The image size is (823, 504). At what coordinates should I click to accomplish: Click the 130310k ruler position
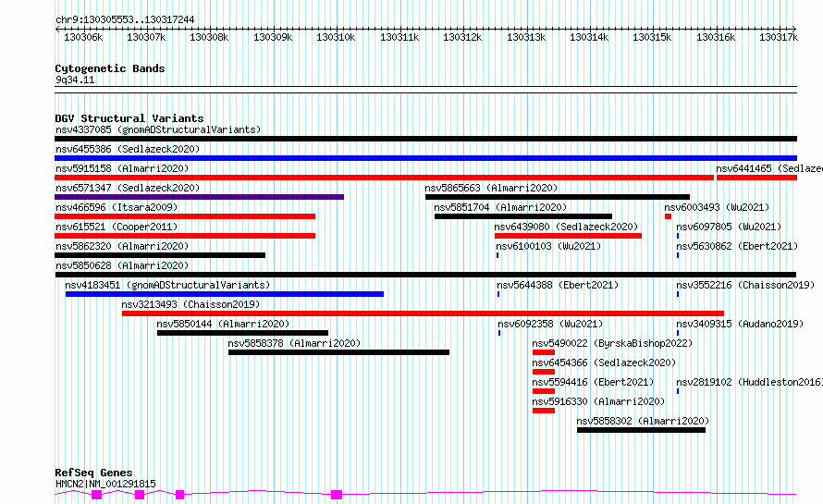[336, 37]
